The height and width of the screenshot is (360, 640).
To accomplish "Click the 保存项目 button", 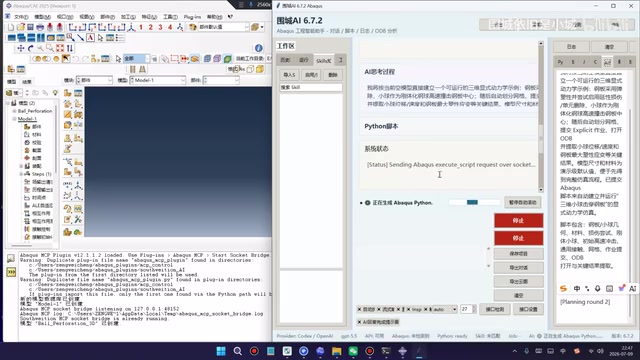I will [x=518, y=254].
